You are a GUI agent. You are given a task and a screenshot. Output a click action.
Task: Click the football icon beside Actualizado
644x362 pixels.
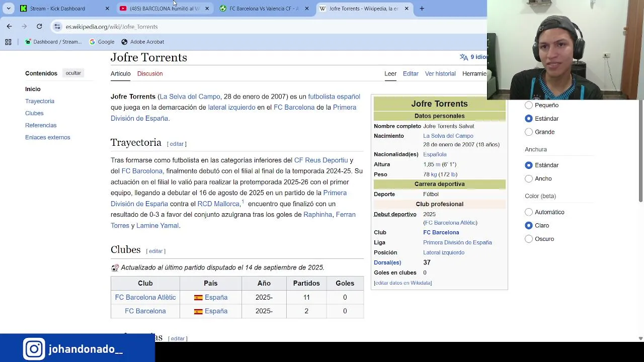(x=115, y=267)
